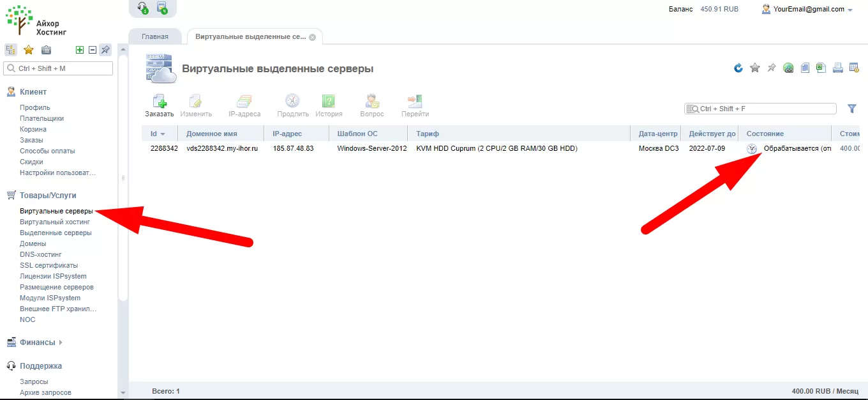Click the Заказать order server icon
The width and height of the screenshot is (868, 400).
(x=159, y=105)
